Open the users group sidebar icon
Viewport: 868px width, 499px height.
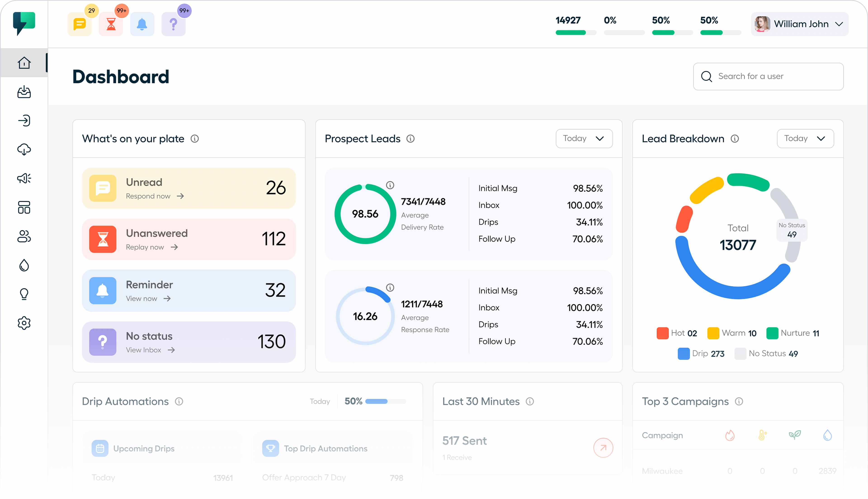click(24, 236)
